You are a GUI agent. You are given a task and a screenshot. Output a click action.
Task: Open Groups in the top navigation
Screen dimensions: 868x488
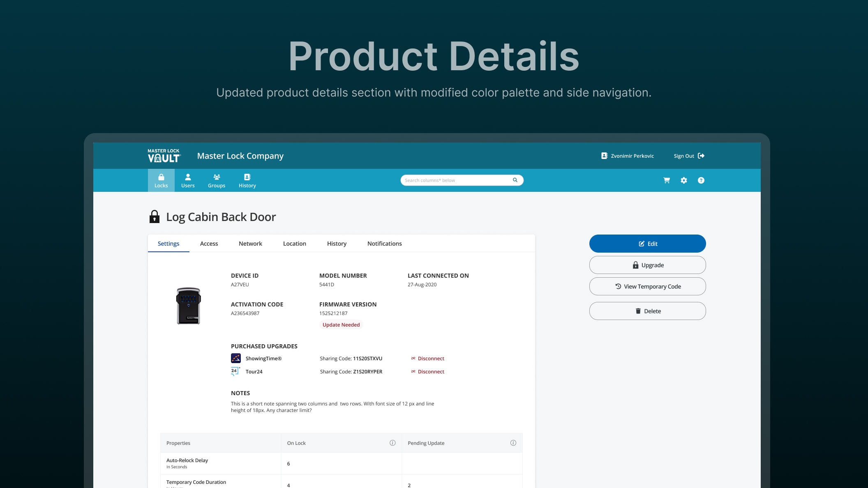coord(217,180)
